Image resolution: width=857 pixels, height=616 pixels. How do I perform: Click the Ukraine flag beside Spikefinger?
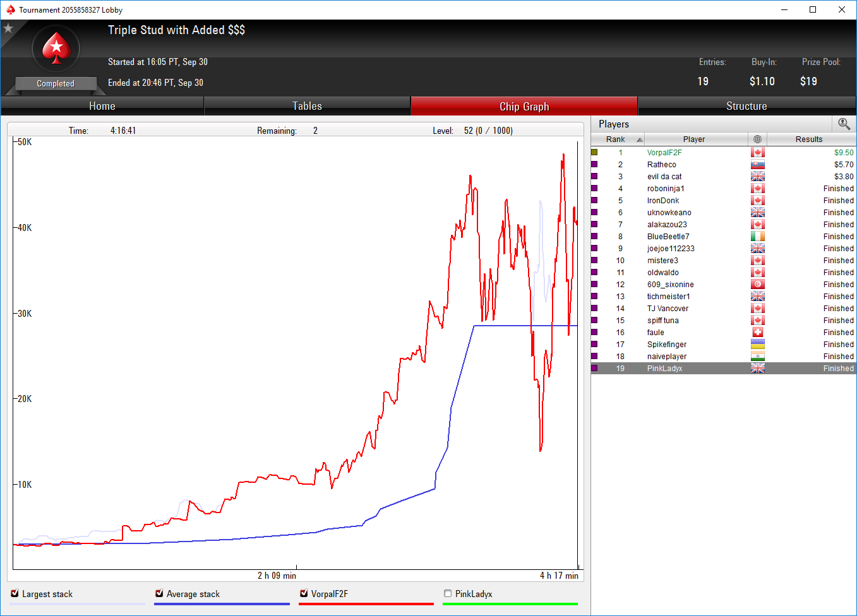click(758, 344)
